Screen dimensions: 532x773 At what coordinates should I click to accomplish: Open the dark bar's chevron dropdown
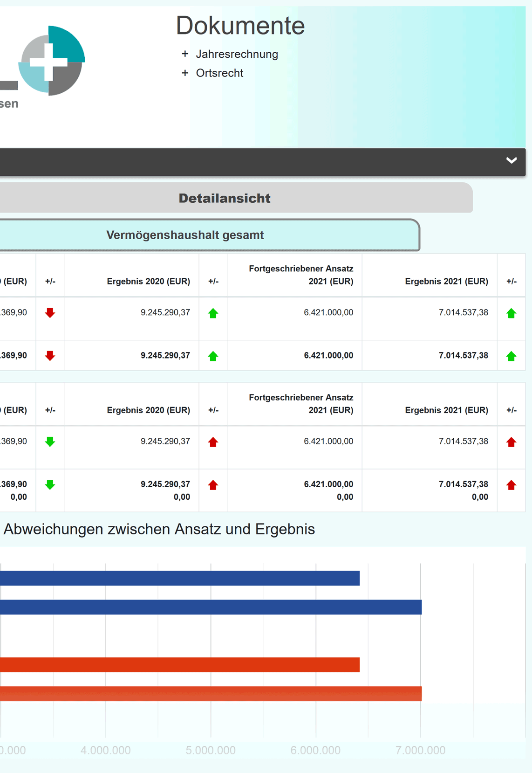tap(511, 161)
